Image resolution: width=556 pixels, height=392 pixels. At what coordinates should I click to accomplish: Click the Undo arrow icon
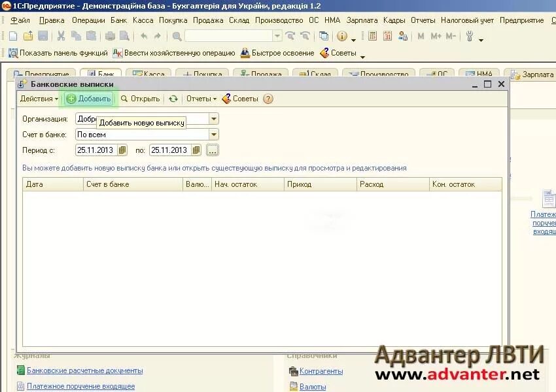pyautogui.click(x=144, y=36)
